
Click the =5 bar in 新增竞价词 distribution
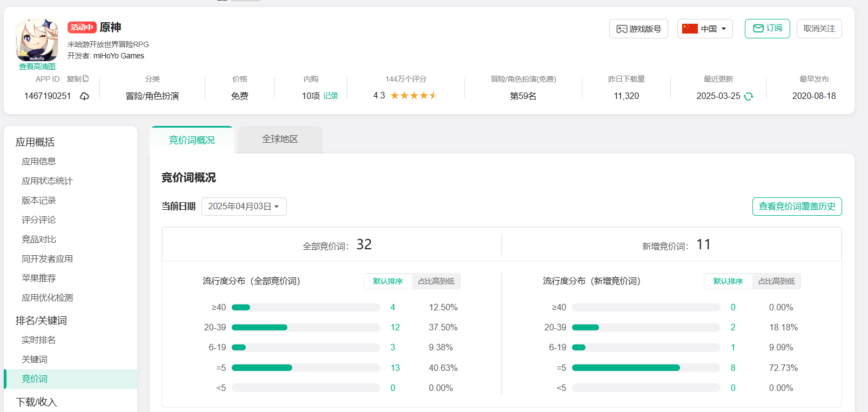646,368
